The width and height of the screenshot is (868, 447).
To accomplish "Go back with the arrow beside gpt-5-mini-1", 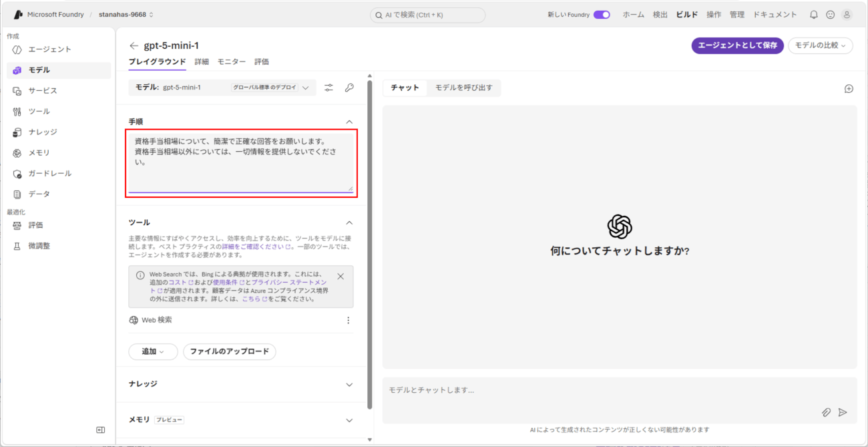I will 134,46.
